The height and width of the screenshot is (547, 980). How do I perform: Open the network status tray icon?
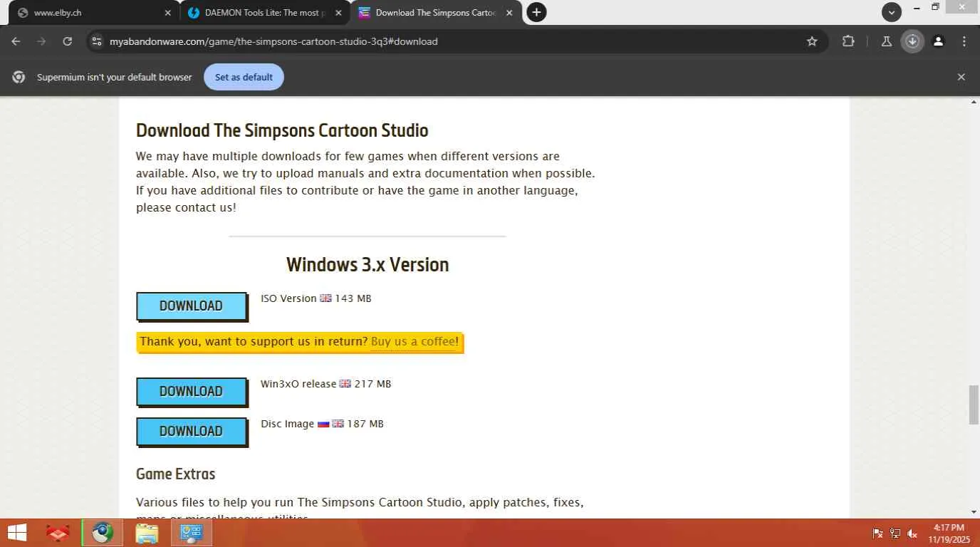click(x=895, y=533)
